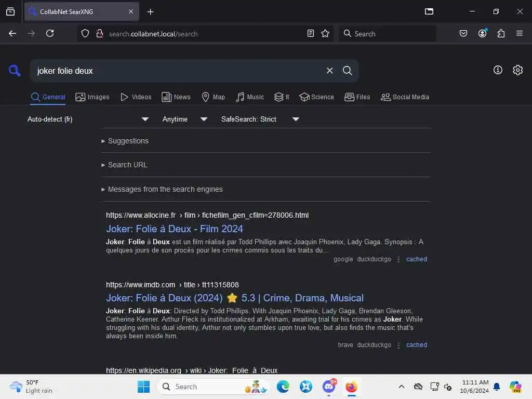Open tracking protection shield
This screenshot has height=399, width=532.
(x=85, y=34)
